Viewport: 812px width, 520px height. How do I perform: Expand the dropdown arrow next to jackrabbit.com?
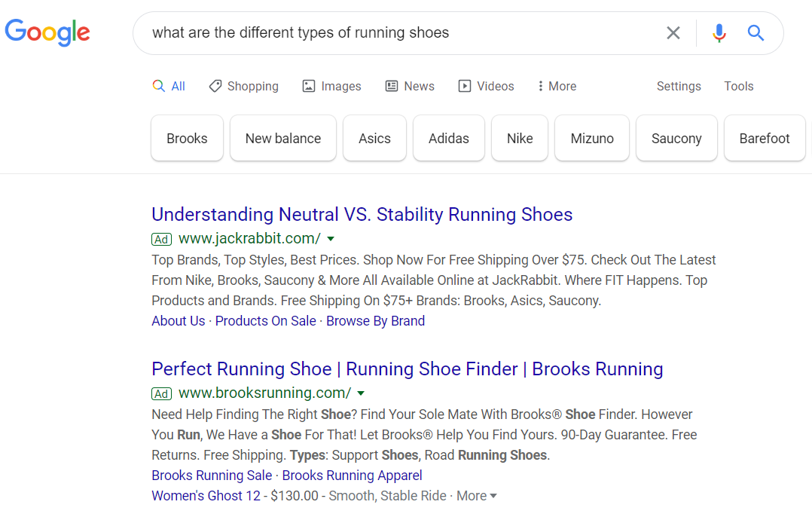pyautogui.click(x=331, y=239)
